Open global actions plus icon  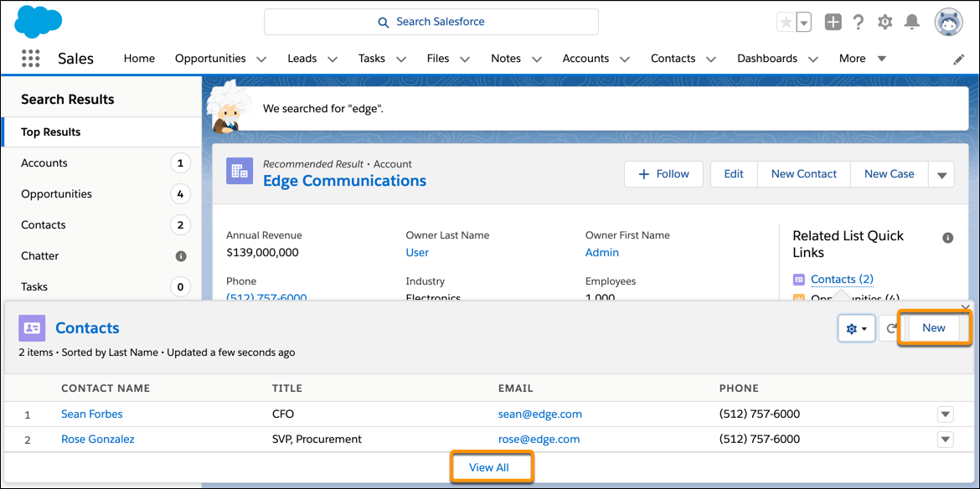[x=833, y=22]
